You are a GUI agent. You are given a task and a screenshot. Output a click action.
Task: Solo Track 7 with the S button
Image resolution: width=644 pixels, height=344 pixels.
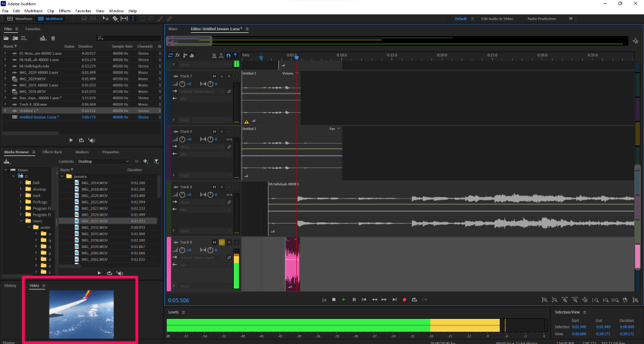point(222,76)
